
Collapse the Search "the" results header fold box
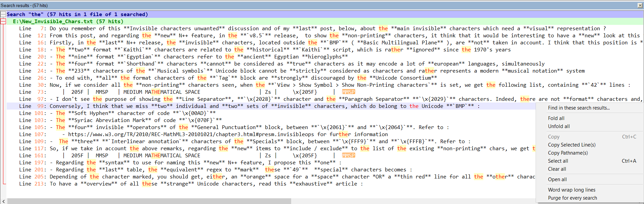click(x=3, y=14)
